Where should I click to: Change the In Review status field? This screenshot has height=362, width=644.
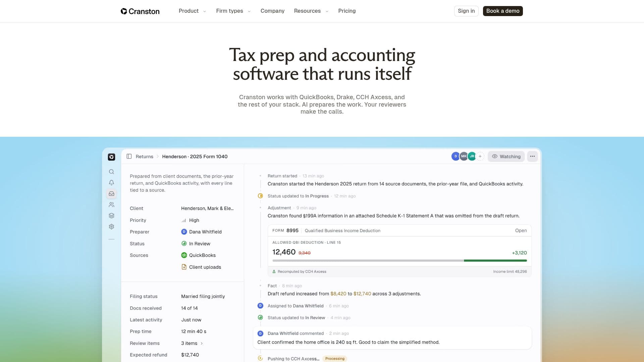(x=196, y=244)
